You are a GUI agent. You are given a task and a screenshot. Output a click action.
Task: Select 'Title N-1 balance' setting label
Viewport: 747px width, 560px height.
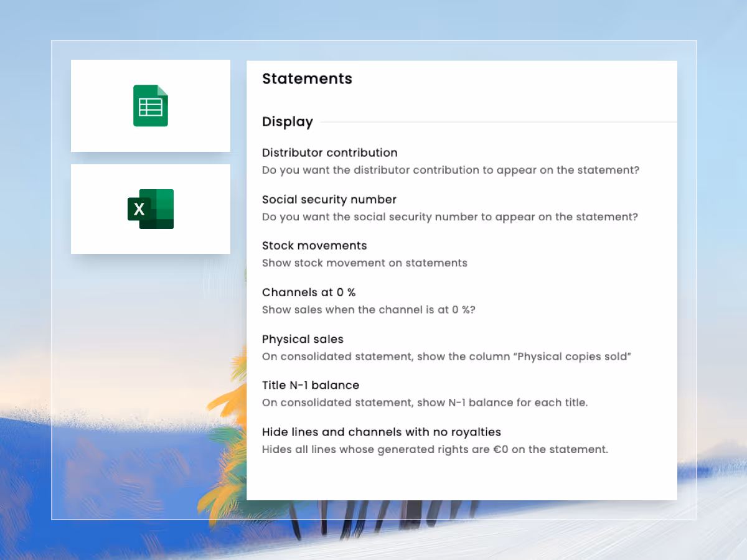(311, 385)
